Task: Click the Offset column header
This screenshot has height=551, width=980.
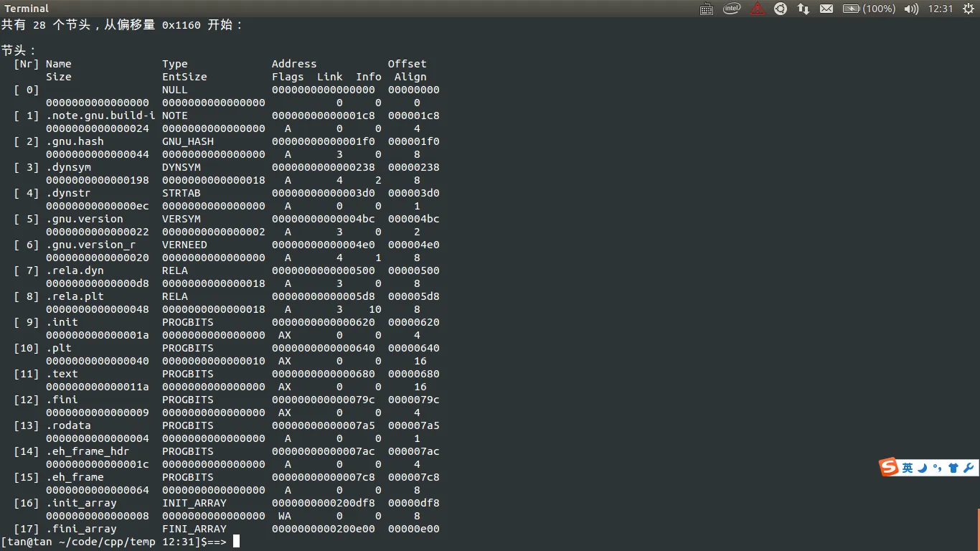Action: pos(407,64)
